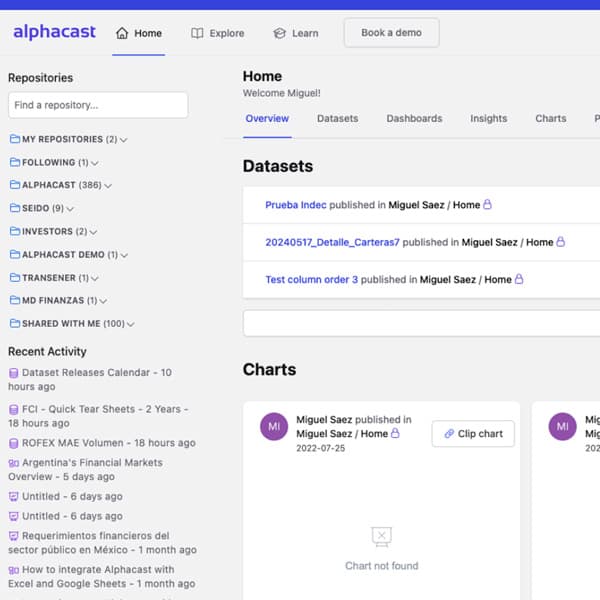
Task: Expand the Transener (1) chevron
Action: [x=95, y=279]
